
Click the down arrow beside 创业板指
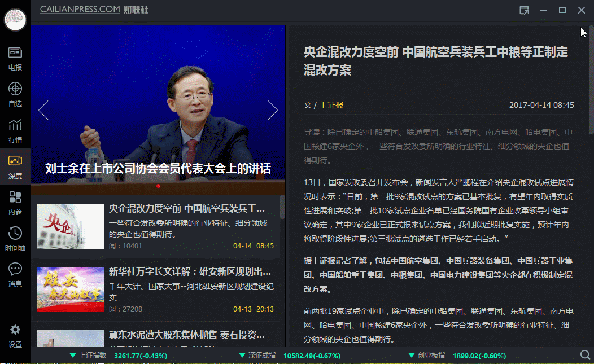point(412,356)
